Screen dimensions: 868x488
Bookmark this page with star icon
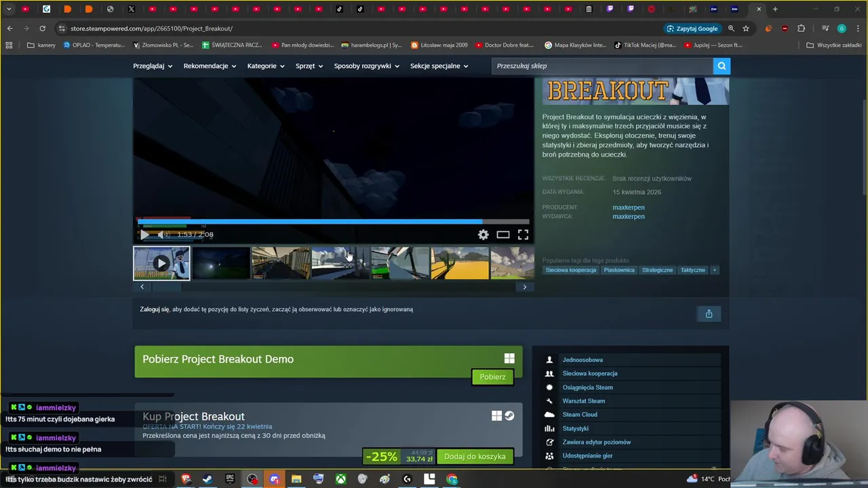pyautogui.click(x=746, y=28)
